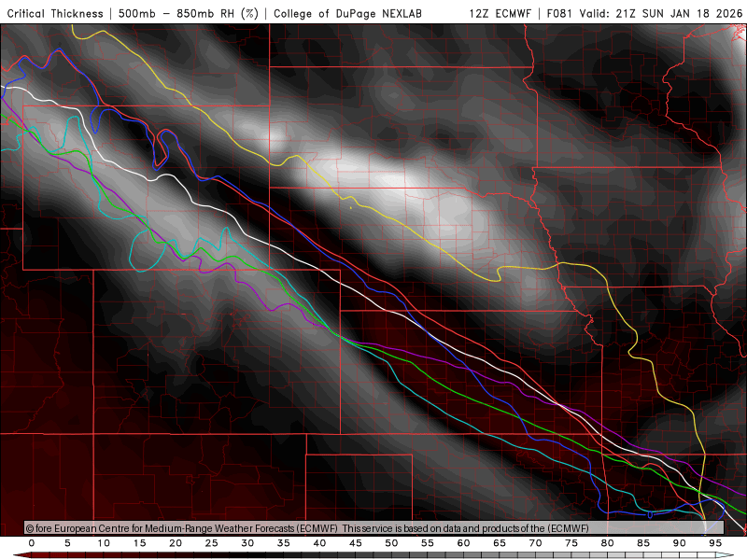Click the '30' value on color scale

coord(247,543)
